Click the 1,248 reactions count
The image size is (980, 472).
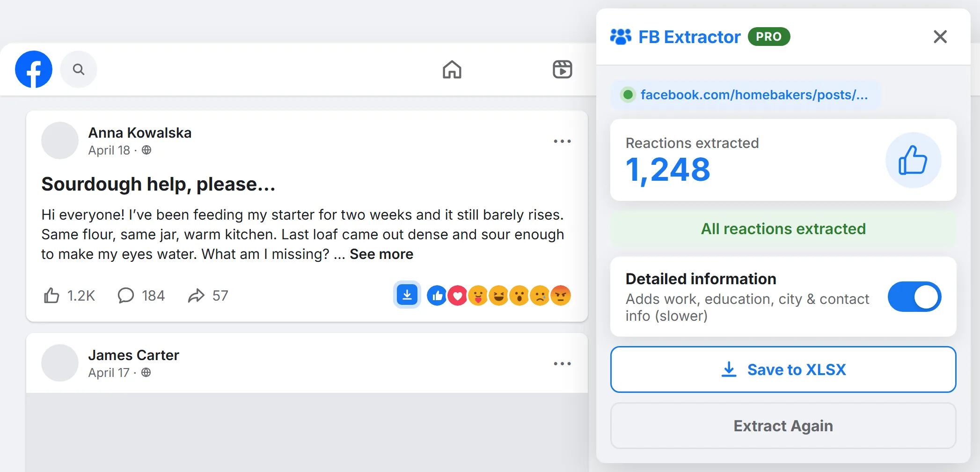click(668, 170)
